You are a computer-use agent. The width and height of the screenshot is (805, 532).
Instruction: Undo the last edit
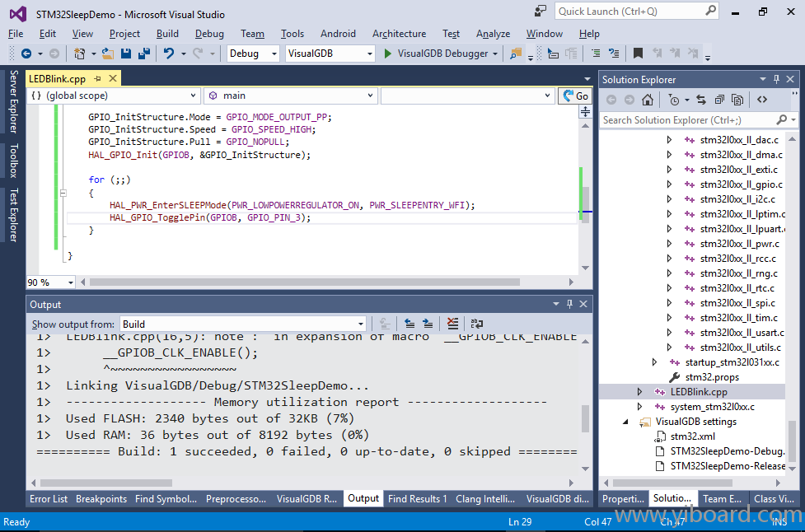pyautogui.click(x=169, y=54)
